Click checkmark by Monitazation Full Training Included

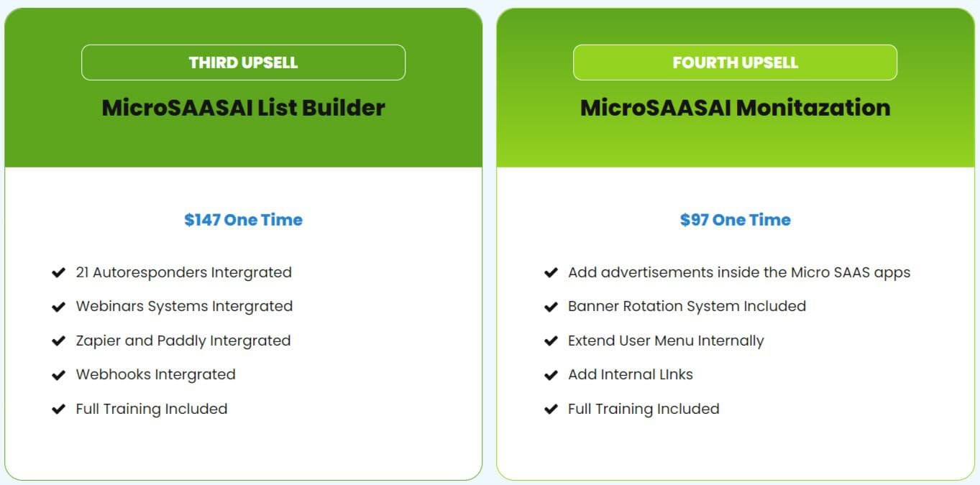point(551,410)
